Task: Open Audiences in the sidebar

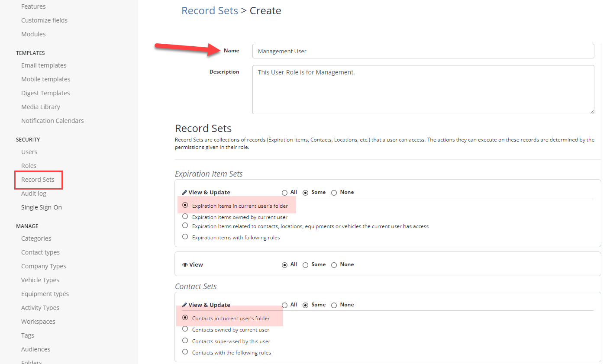Action: (x=35, y=349)
